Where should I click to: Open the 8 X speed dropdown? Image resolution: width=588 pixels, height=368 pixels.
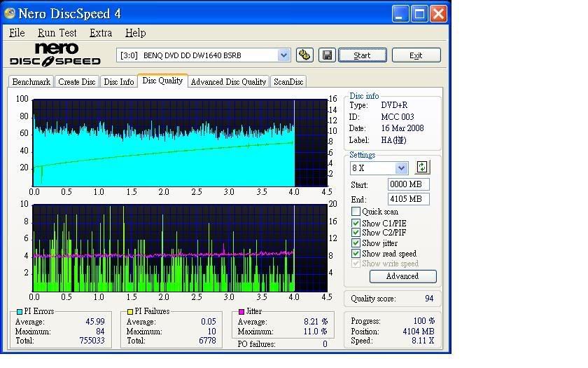(x=401, y=168)
